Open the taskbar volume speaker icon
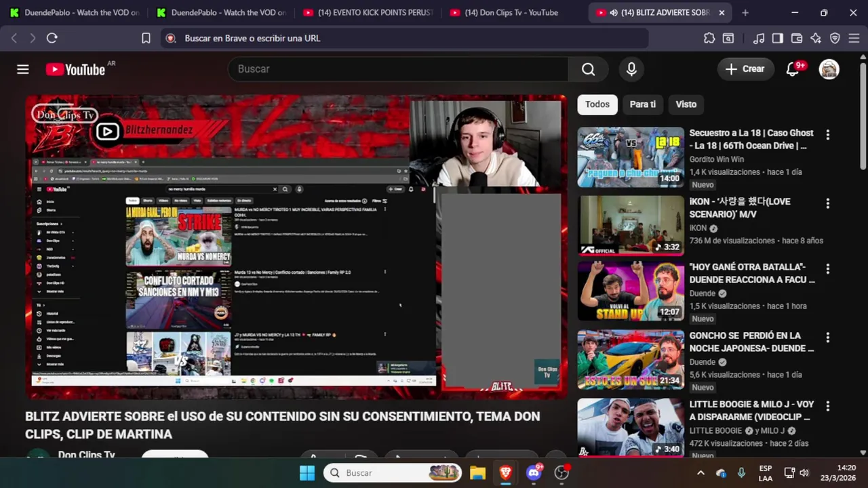 coord(804,473)
